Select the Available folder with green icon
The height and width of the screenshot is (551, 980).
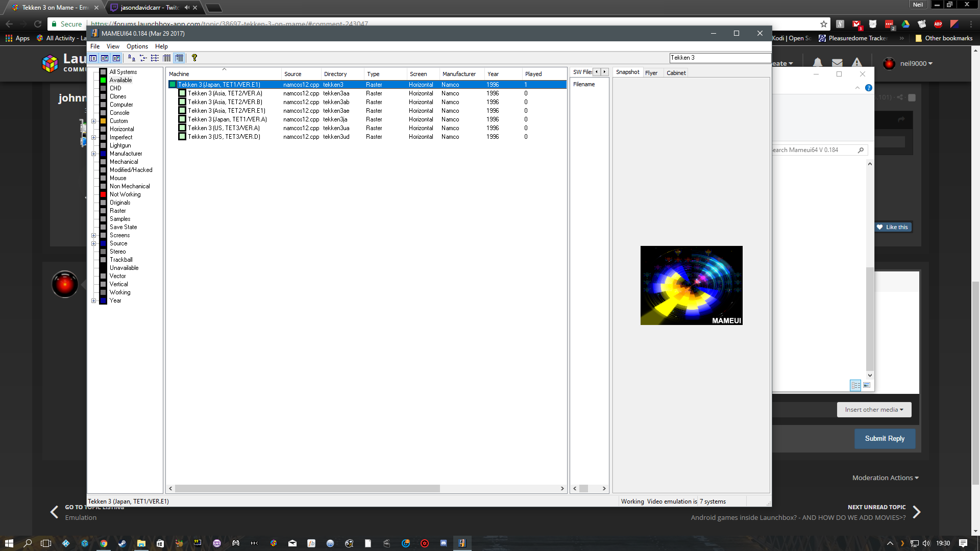[120, 80]
